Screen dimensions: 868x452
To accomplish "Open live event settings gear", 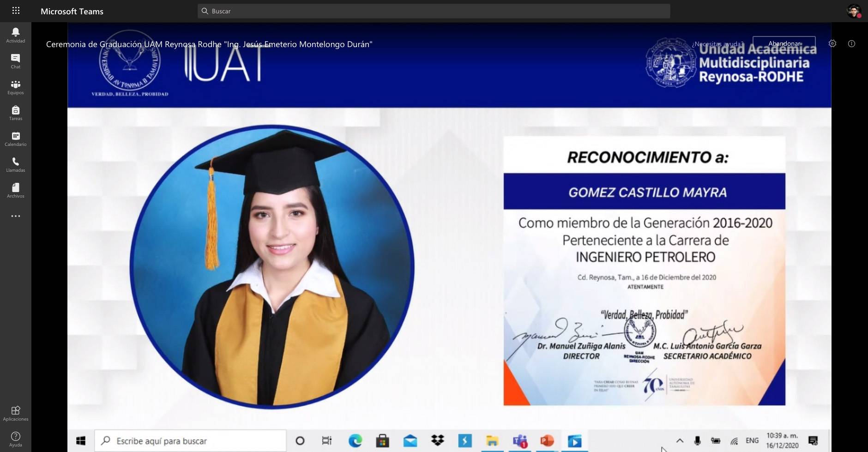I will pyautogui.click(x=832, y=43).
